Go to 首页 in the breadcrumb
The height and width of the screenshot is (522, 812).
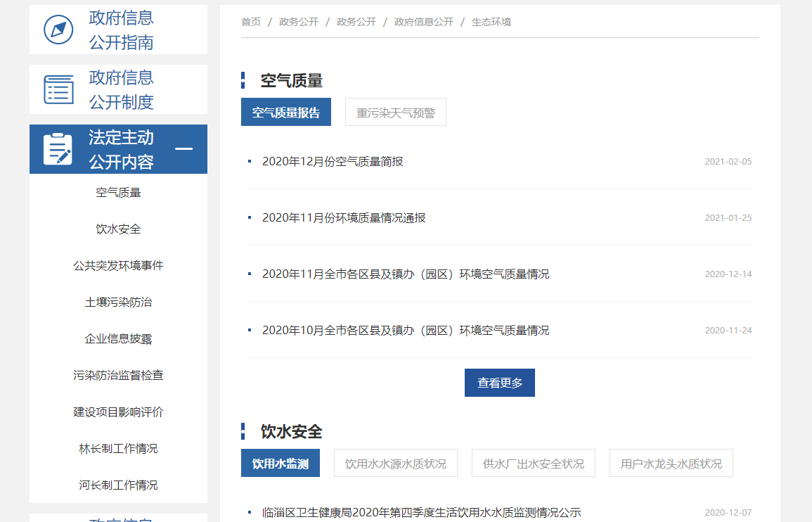(x=251, y=23)
